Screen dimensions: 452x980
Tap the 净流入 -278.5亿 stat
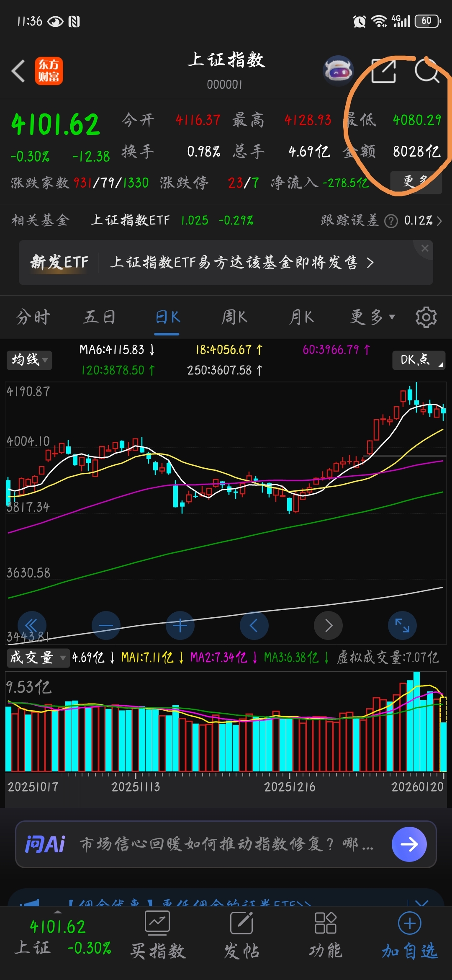pyautogui.click(x=320, y=183)
